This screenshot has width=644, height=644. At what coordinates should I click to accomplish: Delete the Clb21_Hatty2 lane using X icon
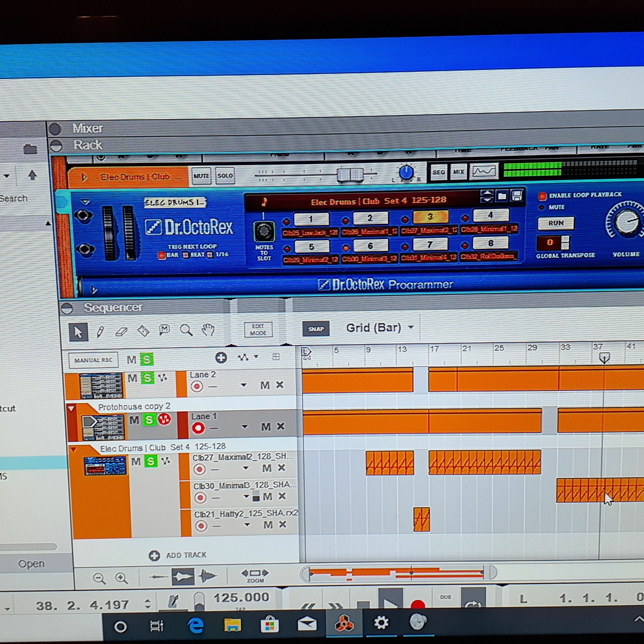(x=283, y=524)
